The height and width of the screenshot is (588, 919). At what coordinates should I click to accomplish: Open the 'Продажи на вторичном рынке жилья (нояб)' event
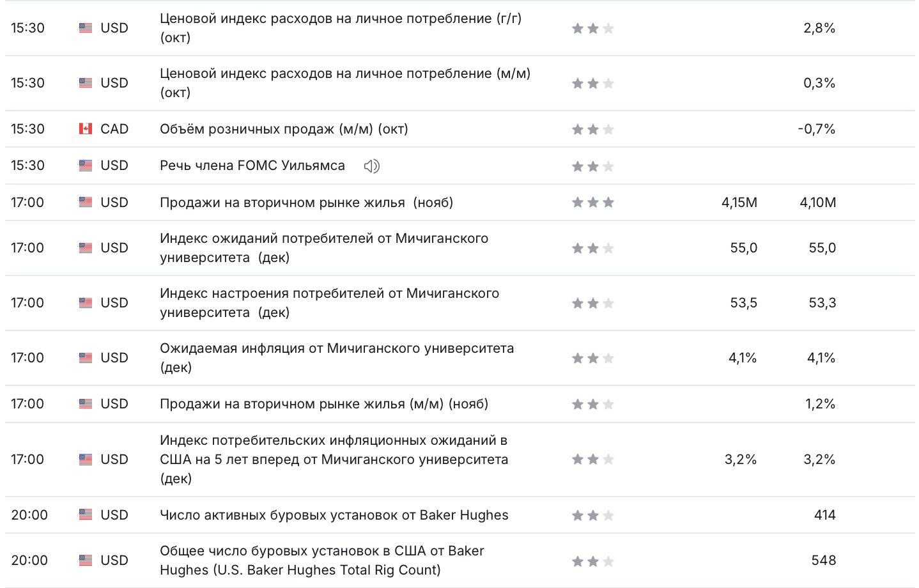[x=306, y=203]
